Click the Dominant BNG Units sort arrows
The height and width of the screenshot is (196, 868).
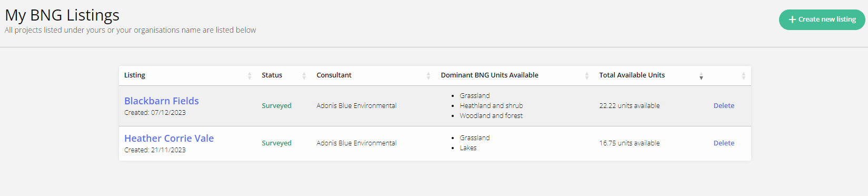(587, 76)
